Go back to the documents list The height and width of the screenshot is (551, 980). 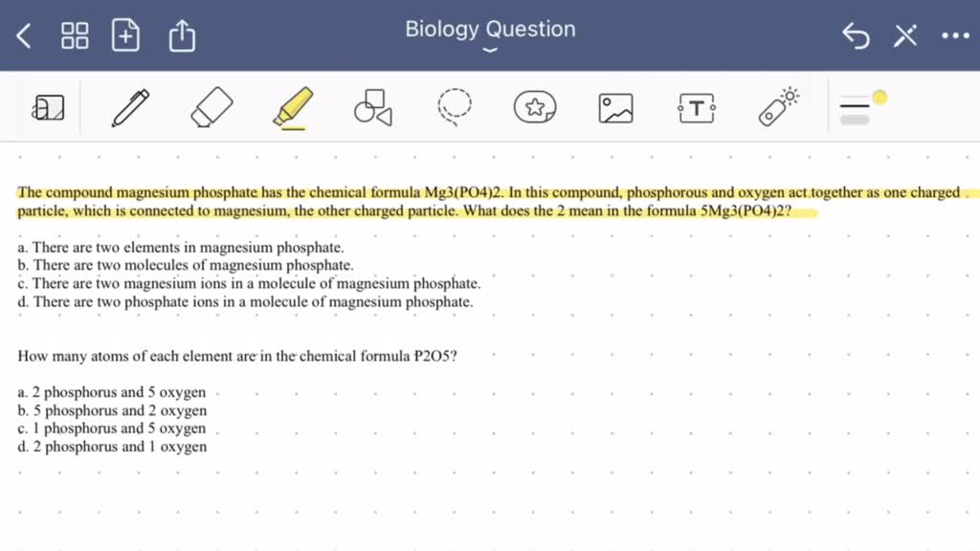tap(23, 35)
